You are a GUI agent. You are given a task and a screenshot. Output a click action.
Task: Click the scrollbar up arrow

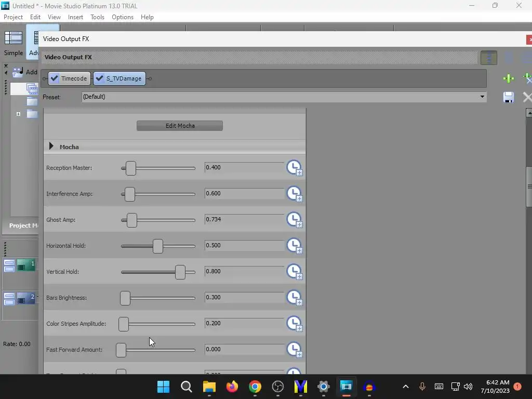click(x=529, y=113)
